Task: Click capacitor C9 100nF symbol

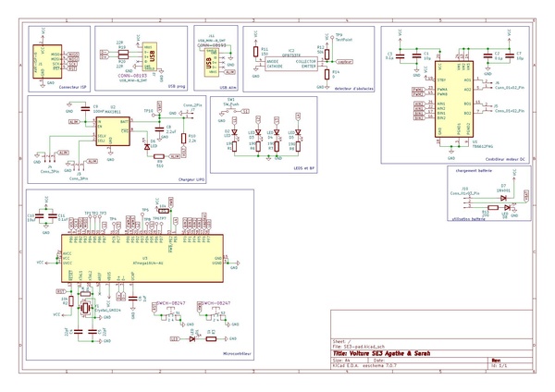Action: click(84, 110)
